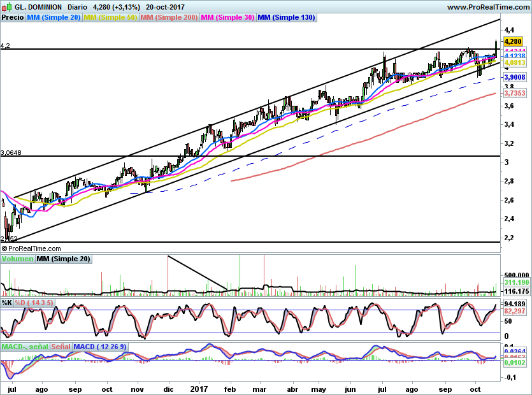
Task: Select the Volumen panel label
Action: 17,259
